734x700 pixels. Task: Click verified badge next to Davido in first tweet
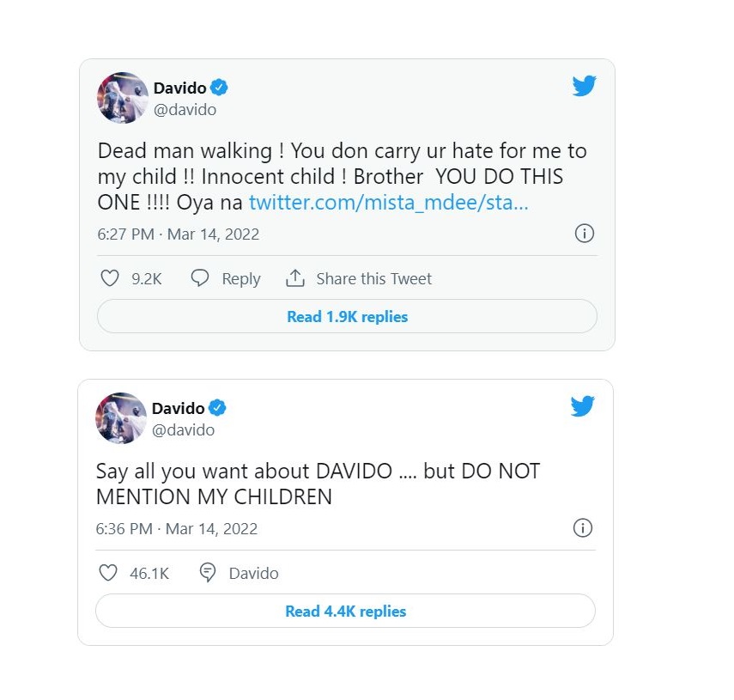pos(219,88)
